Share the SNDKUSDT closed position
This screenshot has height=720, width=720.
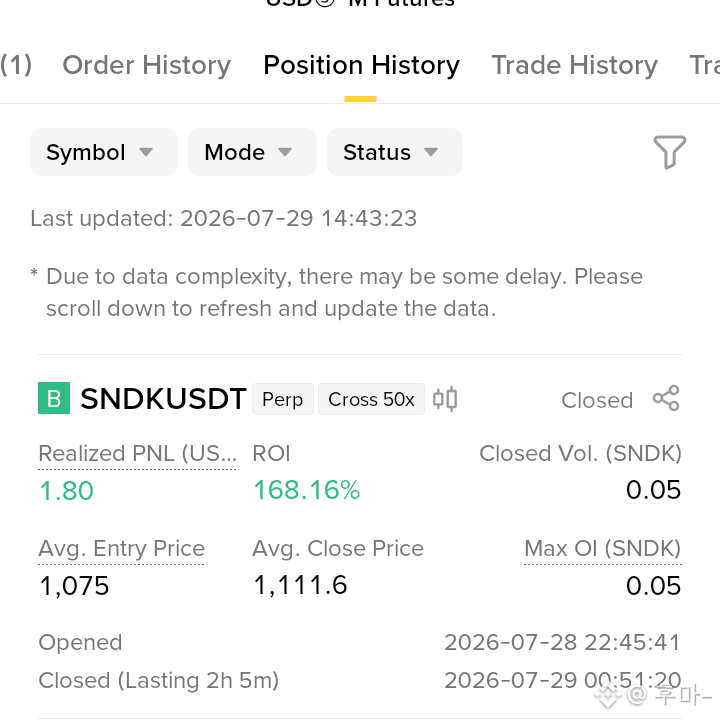point(666,398)
